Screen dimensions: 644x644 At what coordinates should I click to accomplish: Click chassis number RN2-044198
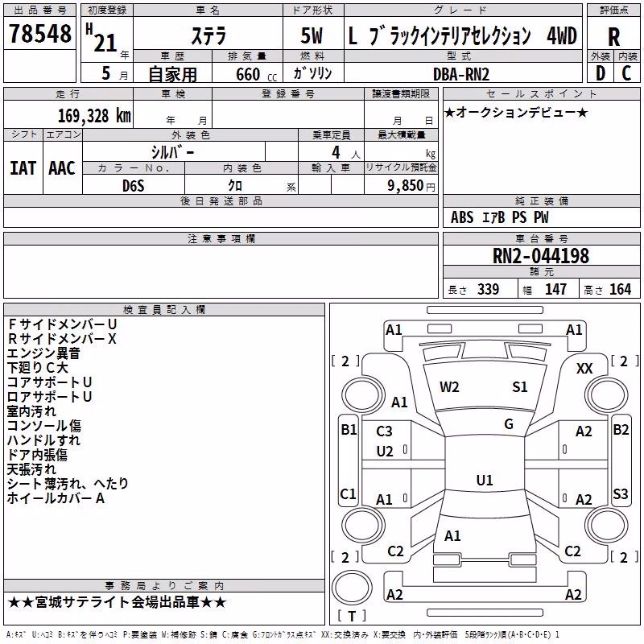[x=541, y=256]
